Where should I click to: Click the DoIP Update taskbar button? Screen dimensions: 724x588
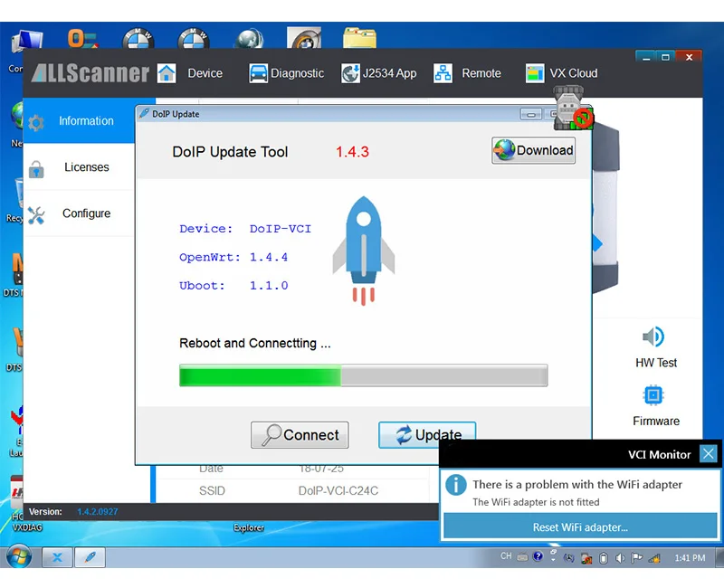point(90,557)
